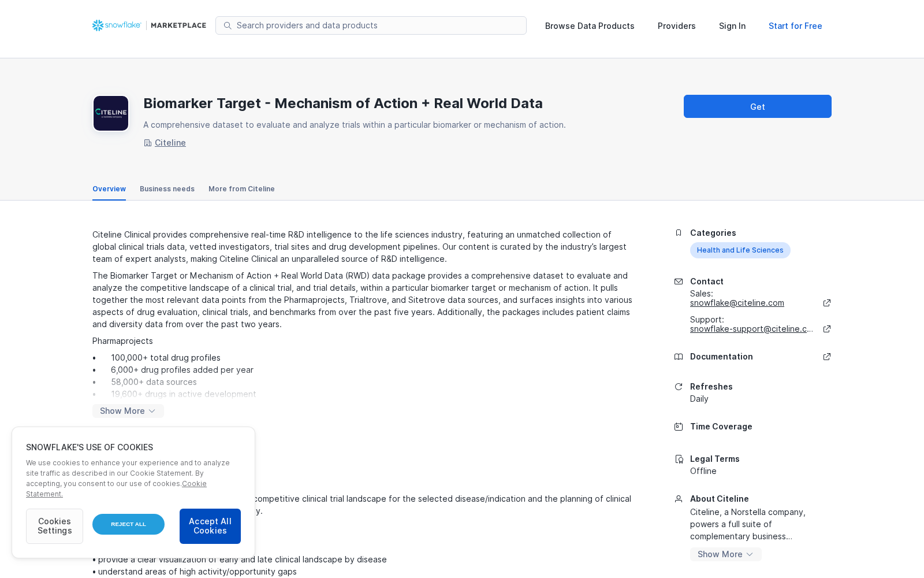Click the Contact envelope icon
Viewport: 924px width, 578px height.
click(679, 281)
